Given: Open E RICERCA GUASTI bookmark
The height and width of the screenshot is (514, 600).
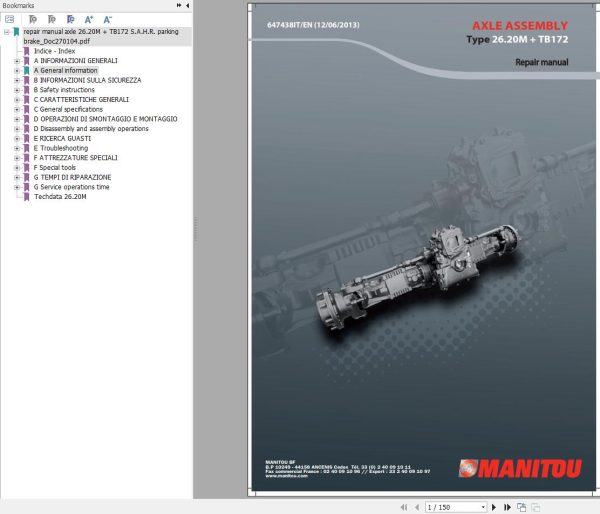Looking at the screenshot, I should point(62,138).
